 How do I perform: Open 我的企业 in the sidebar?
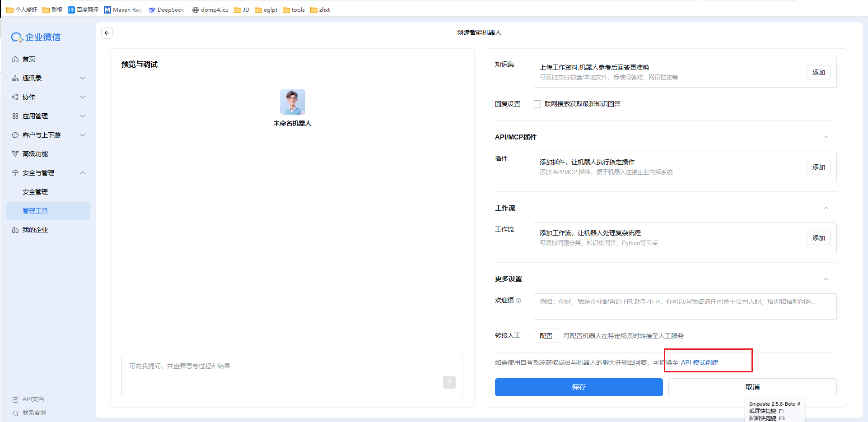point(35,229)
